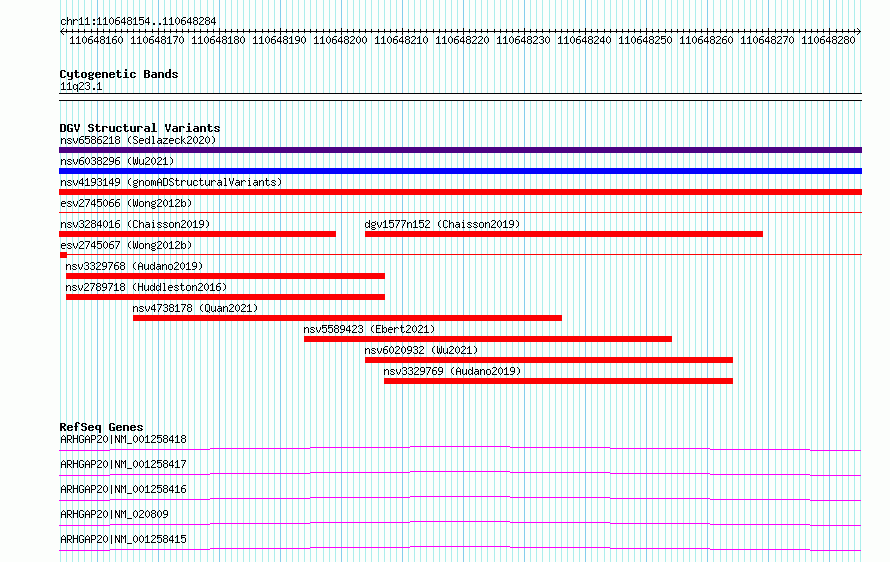Click nsv3284016 (Chaisson2019) label

(135, 224)
